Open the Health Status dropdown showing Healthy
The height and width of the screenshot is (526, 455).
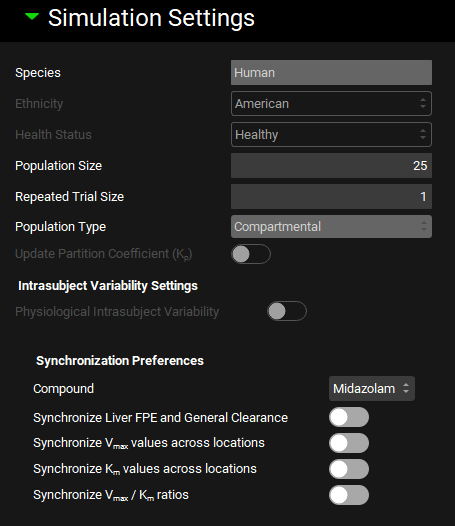331,135
